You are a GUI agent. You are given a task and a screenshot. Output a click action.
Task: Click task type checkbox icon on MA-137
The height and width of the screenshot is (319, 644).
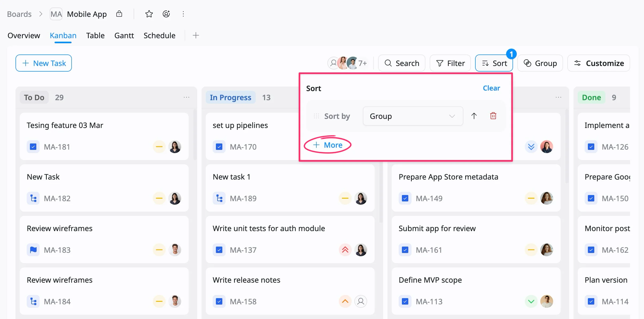click(219, 250)
